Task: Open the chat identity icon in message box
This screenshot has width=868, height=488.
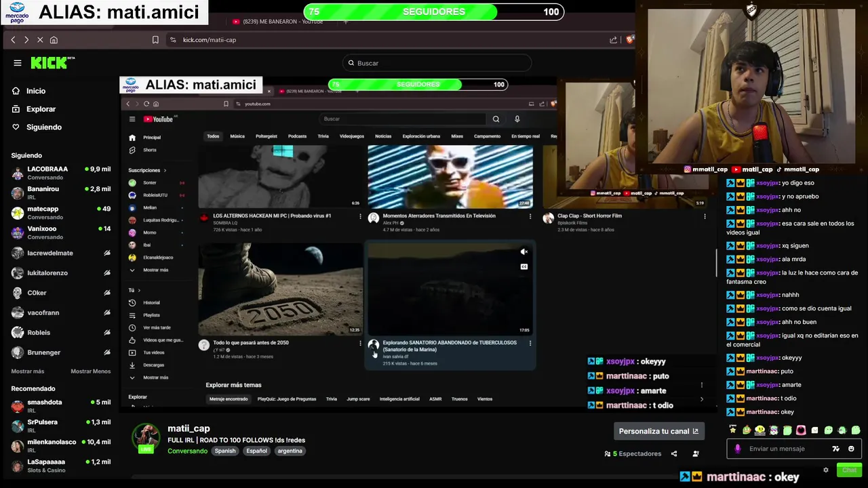Action: pyautogui.click(x=835, y=449)
